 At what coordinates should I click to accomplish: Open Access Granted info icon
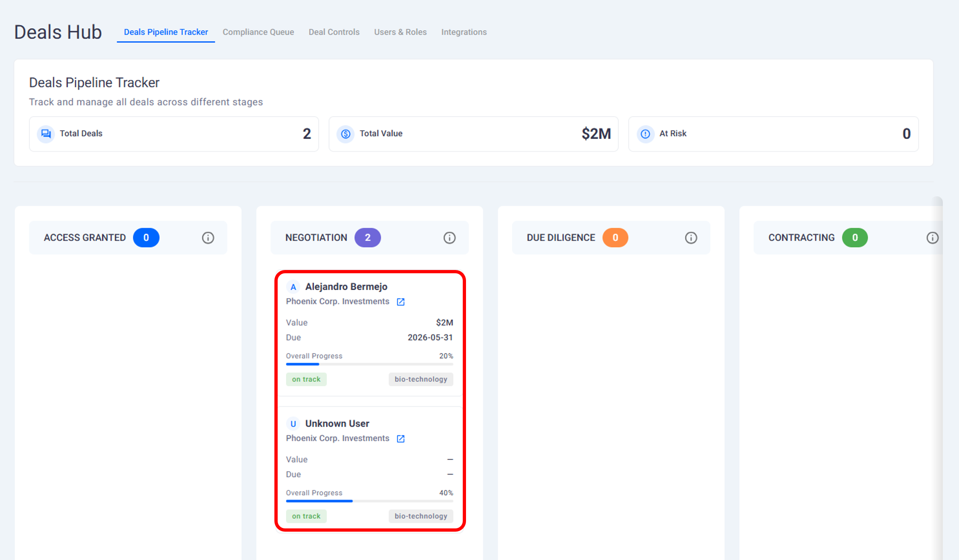(x=208, y=238)
